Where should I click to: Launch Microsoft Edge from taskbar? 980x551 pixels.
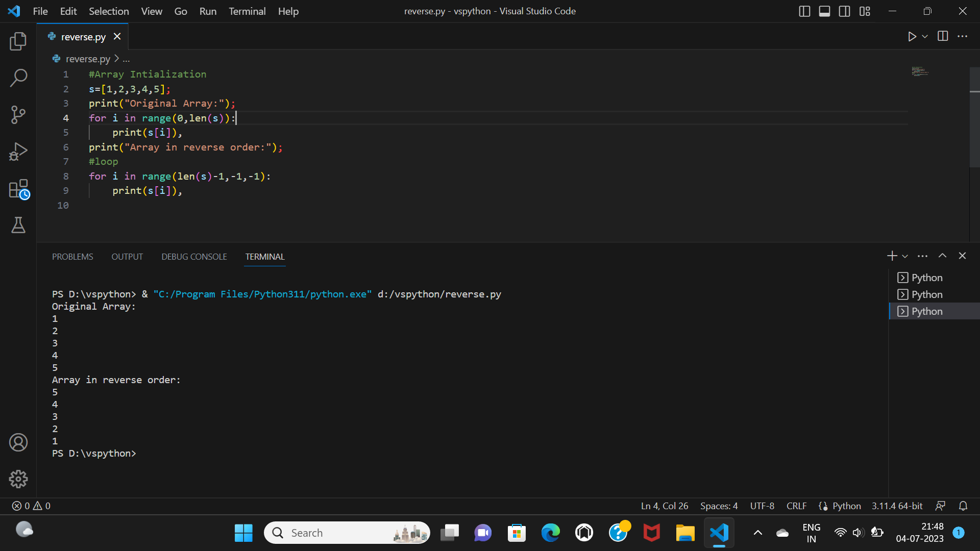550,533
